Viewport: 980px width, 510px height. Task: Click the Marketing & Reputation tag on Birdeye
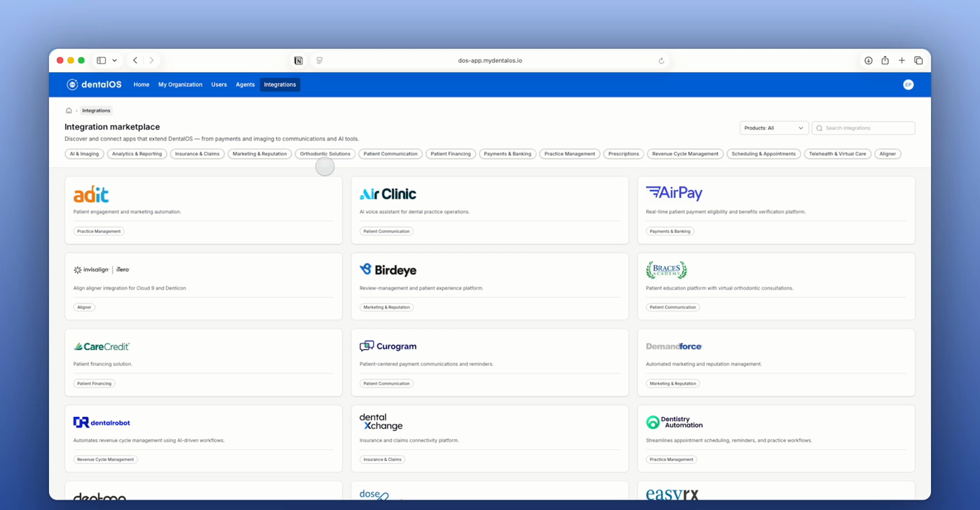386,307
